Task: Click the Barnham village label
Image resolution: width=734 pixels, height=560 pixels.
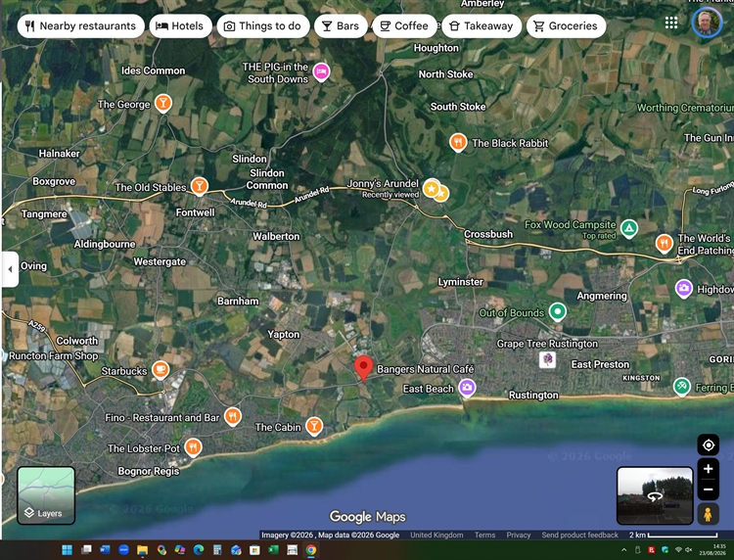Action: click(x=238, y=302)
